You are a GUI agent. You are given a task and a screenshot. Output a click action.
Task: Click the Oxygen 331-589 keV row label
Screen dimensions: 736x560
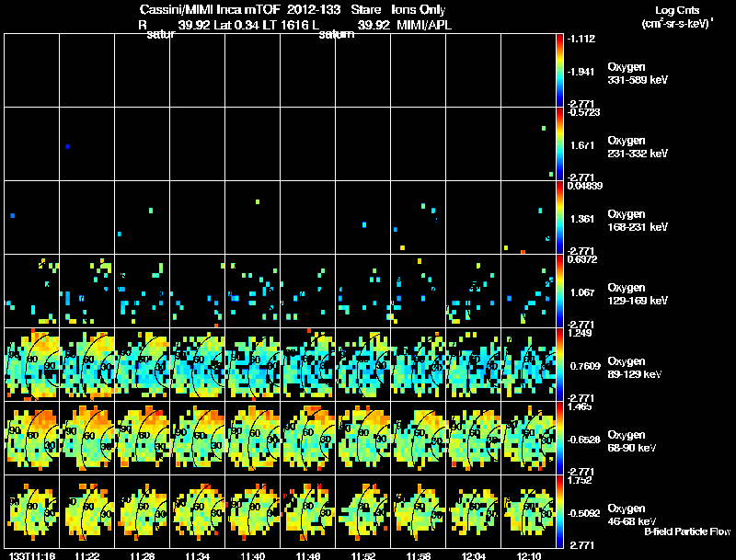tap(638, 74)
